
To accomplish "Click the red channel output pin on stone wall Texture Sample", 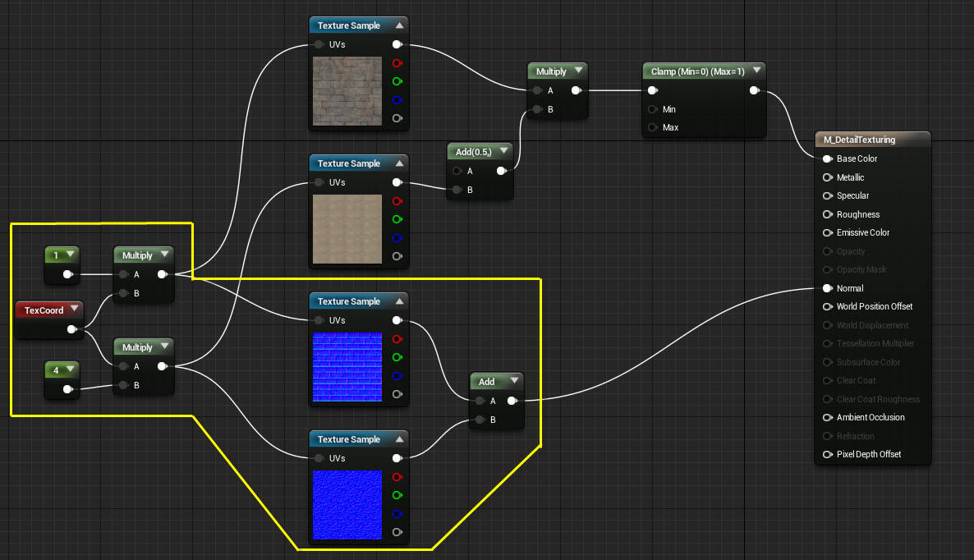I will (x=397, y=63).
